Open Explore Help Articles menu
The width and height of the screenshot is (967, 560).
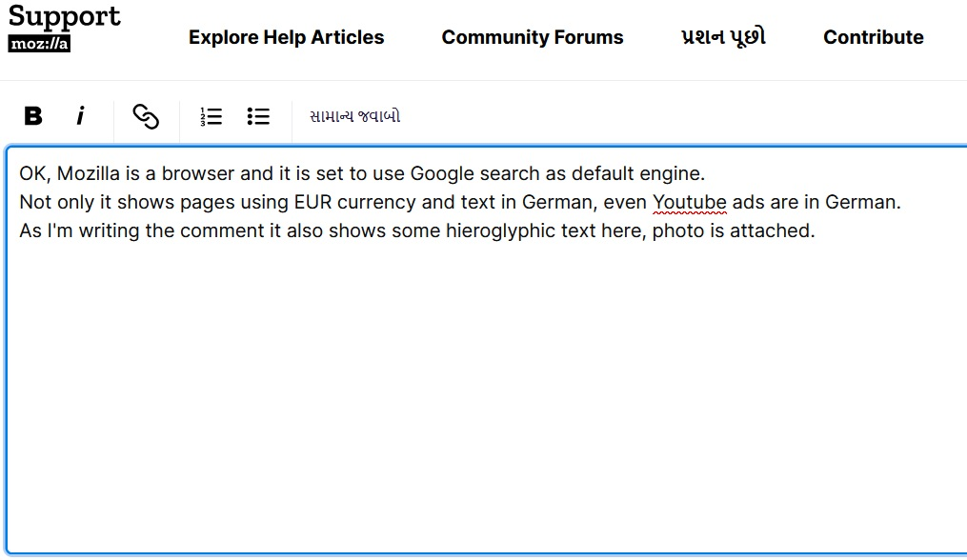286,37
